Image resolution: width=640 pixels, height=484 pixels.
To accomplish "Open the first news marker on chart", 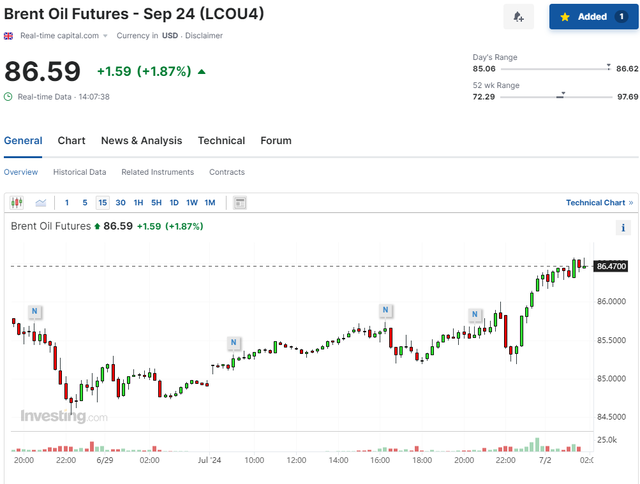I will [x=35, y=311].
